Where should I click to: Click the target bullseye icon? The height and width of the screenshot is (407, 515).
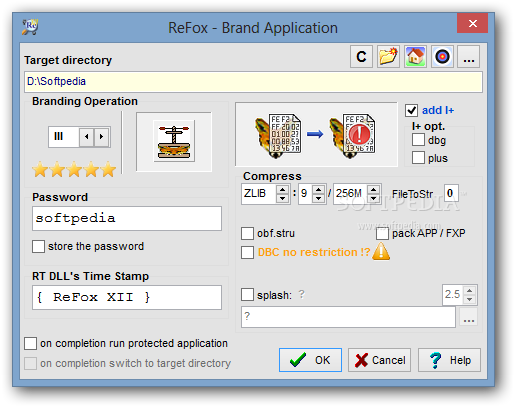pyautogui.click(x=442, y=57)
